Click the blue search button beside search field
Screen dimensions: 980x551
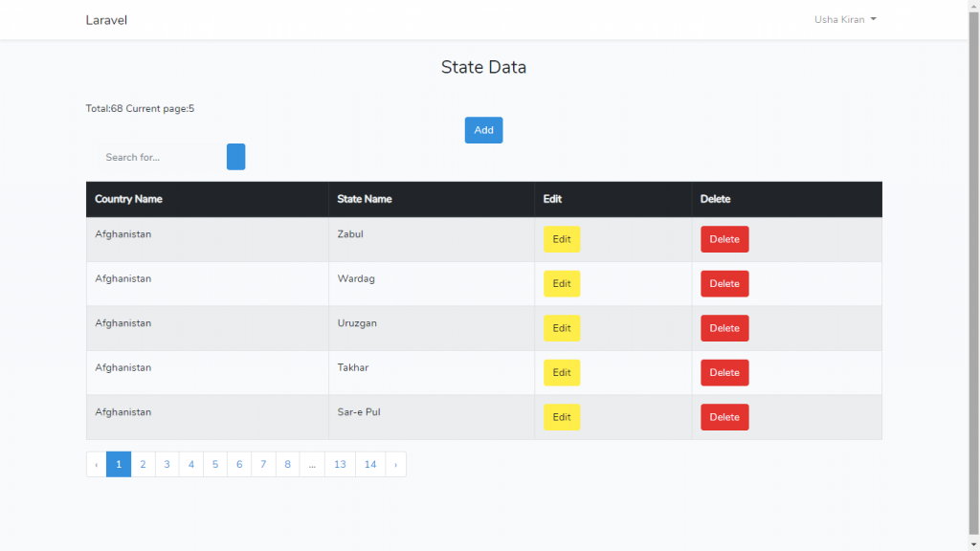(235, 157)
